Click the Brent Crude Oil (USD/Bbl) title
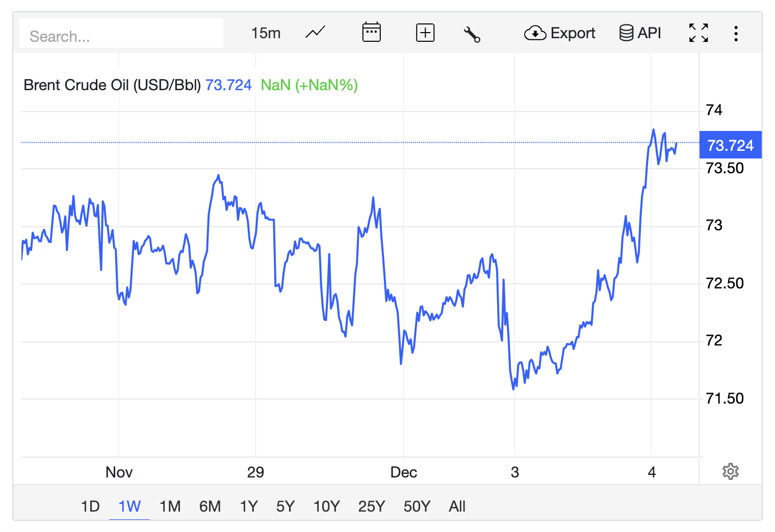The width and height of the screenshot is (775, 532). pos(112,85)
